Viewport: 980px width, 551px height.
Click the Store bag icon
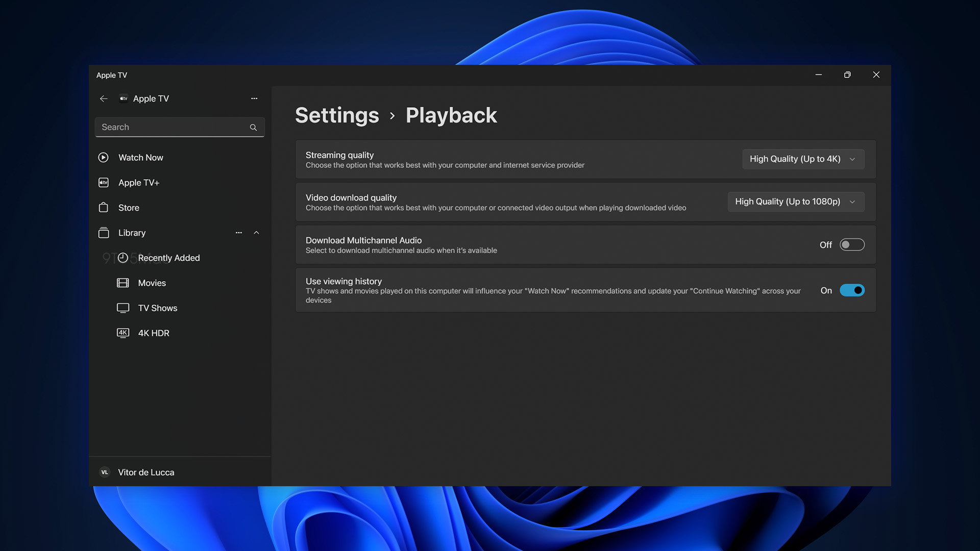pos(104,207)
